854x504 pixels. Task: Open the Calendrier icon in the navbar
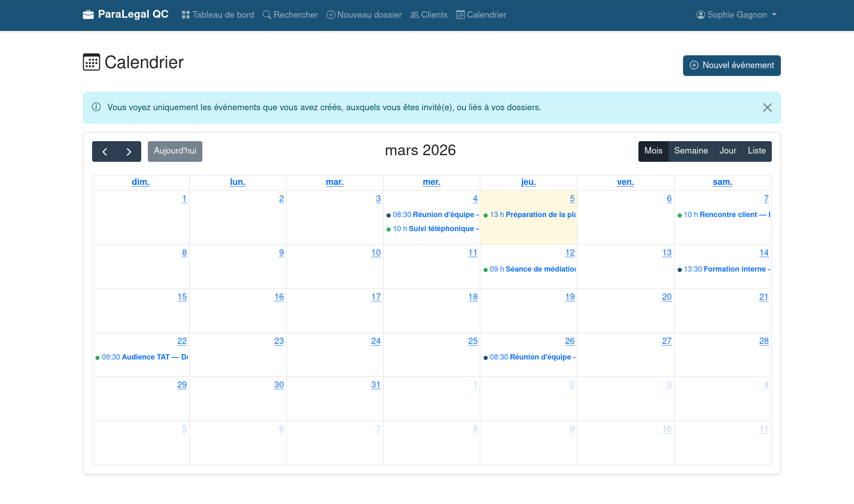pos(460,14)
